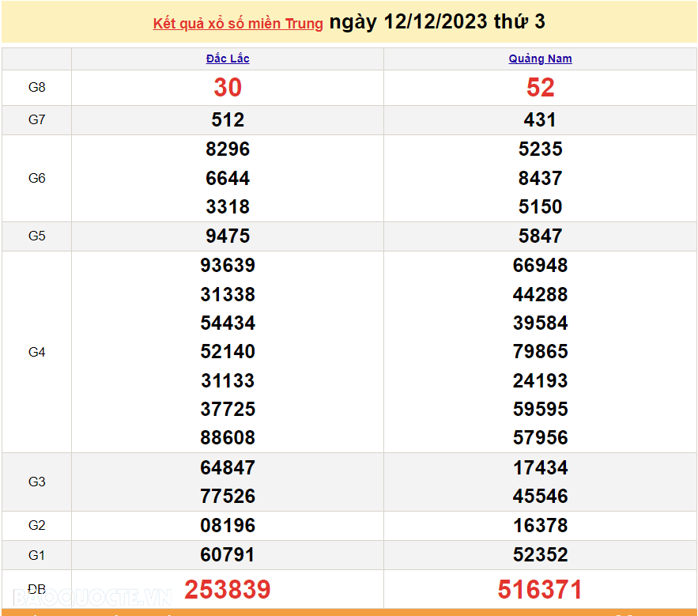This screenshot has width=698, height=616.
Task: Click the date 'ngày 12/12/2023 thứ 3'
Action: click(437, 22)
